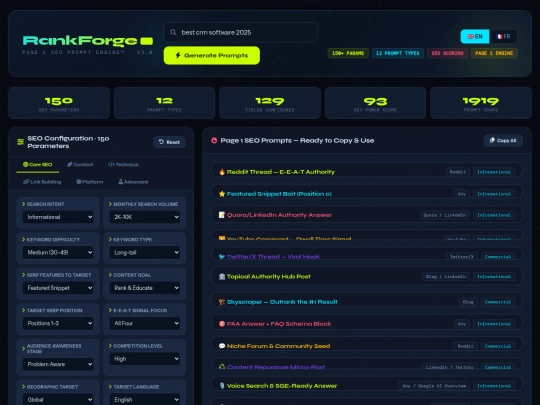
Task: Click the microphone icon on Voice Search prompt
Action: 222,386
